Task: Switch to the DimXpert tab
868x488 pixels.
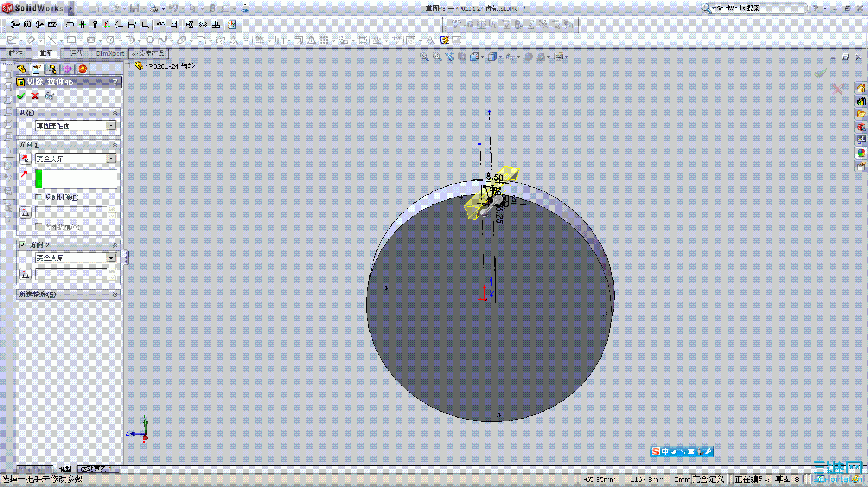Action: tap(110, 54)
